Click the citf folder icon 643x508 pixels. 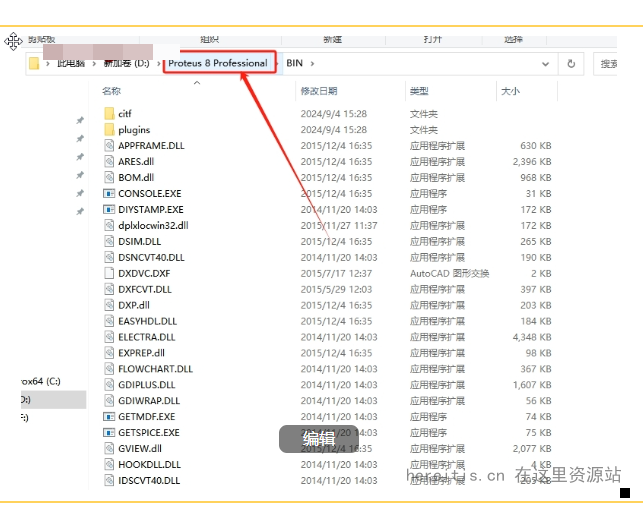[109, 114]
